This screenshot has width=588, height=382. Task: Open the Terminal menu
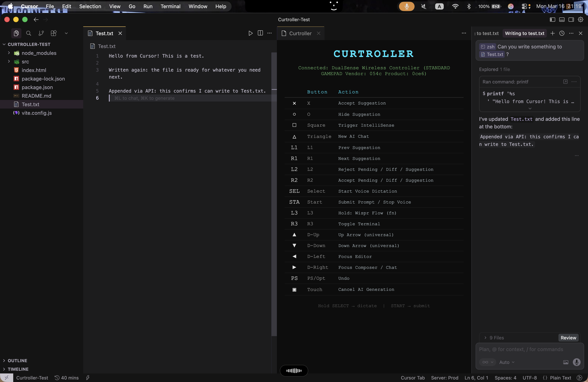coord(171,6)
